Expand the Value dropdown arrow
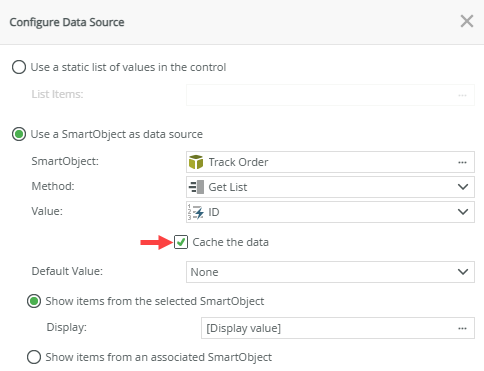Image resolution: width=484 pixels, height=371 pixels. click(463, 212)
